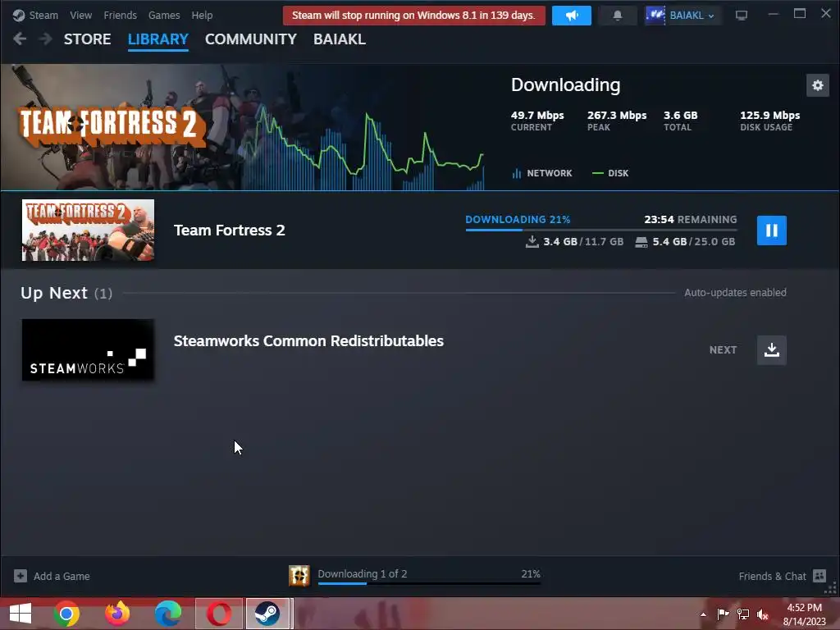The width and height of the screenshot is (840, 630).
Task: Open Opera from the taskbar
Action: click(x=218, y=614)
